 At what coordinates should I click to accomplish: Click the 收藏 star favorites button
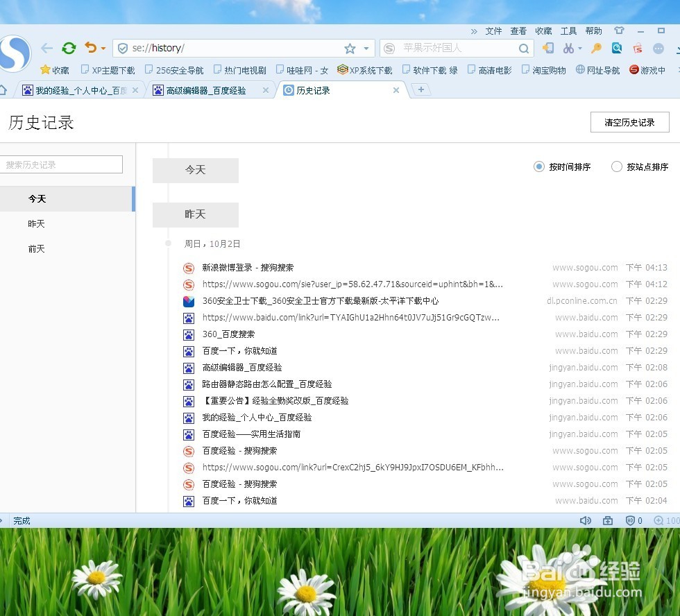(x=55, y=70)
